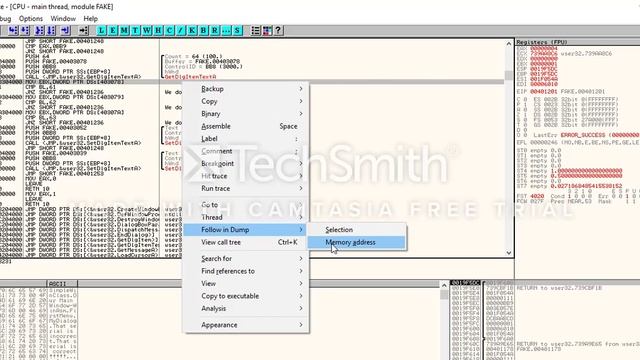This screenshot has height=360, width=640.
Task: Open Run trace with ellipsis button
Action: 226,30
